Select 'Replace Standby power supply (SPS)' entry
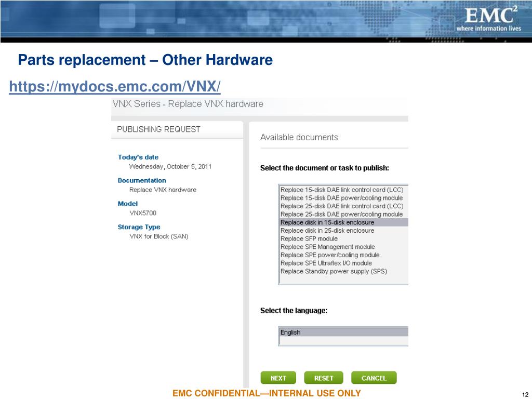 (343, 271)
